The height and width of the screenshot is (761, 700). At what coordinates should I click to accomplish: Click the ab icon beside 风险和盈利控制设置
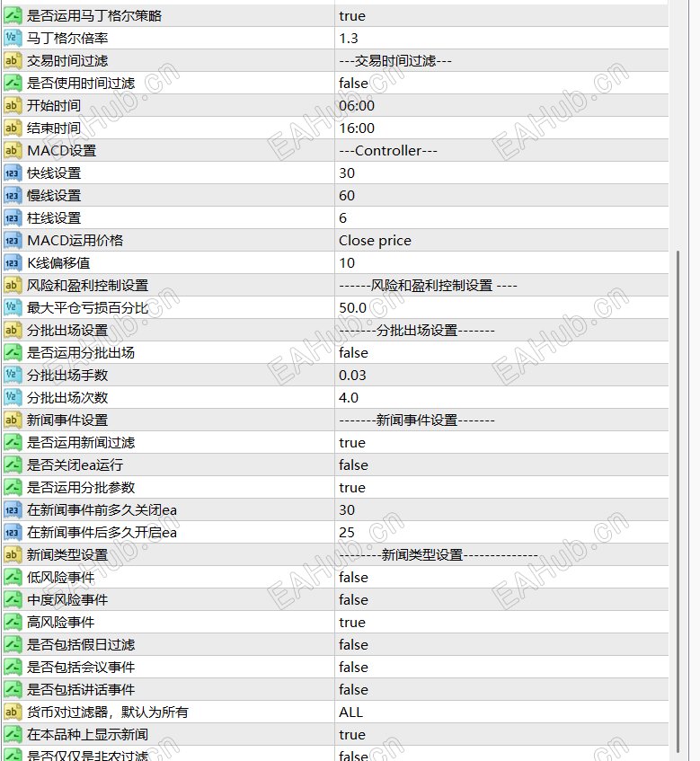click(x=13, y=286)
